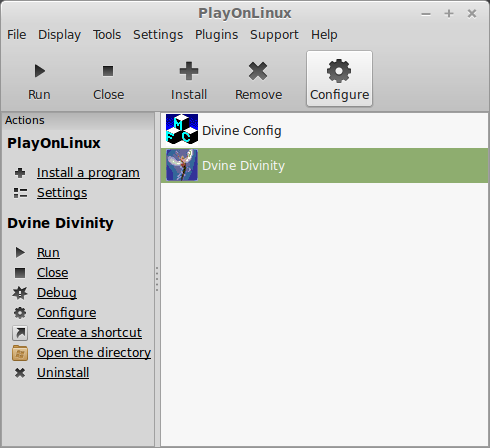The width and height of the screenshot is (490, 448).
Task: Click the Uninstall link
Action: pyautogui.click(x=63, y=373)
